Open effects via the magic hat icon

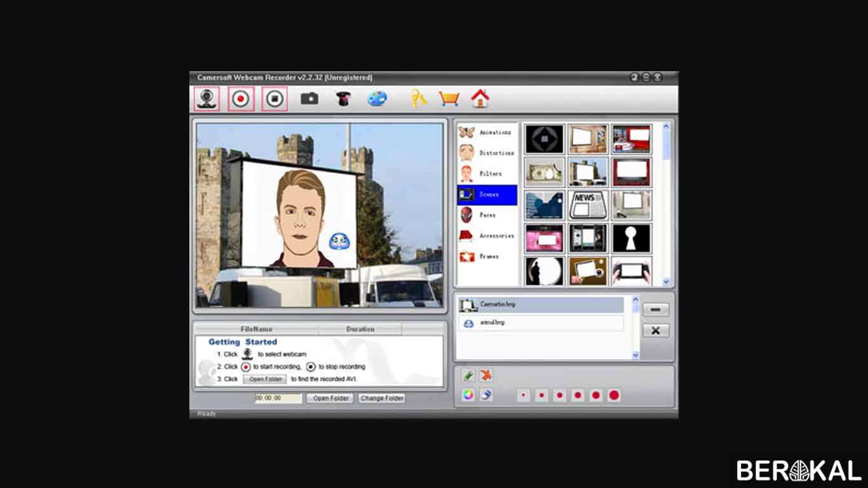(x=344, y=98)
